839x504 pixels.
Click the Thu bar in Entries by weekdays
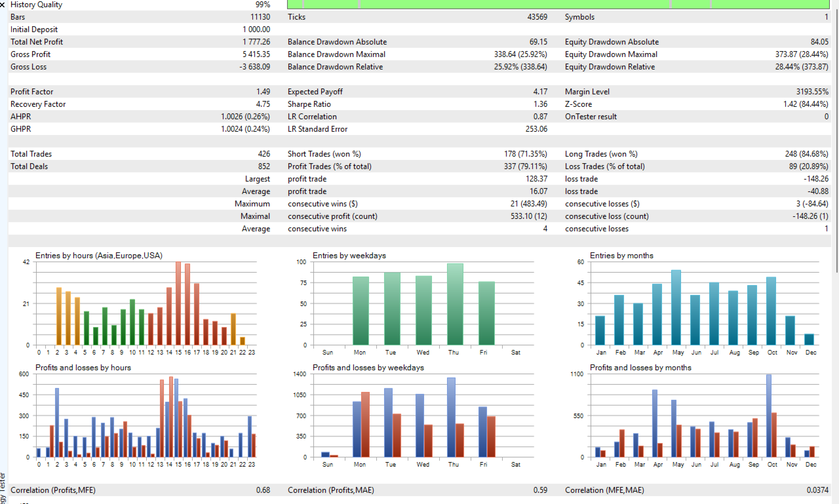pos(455,304)
